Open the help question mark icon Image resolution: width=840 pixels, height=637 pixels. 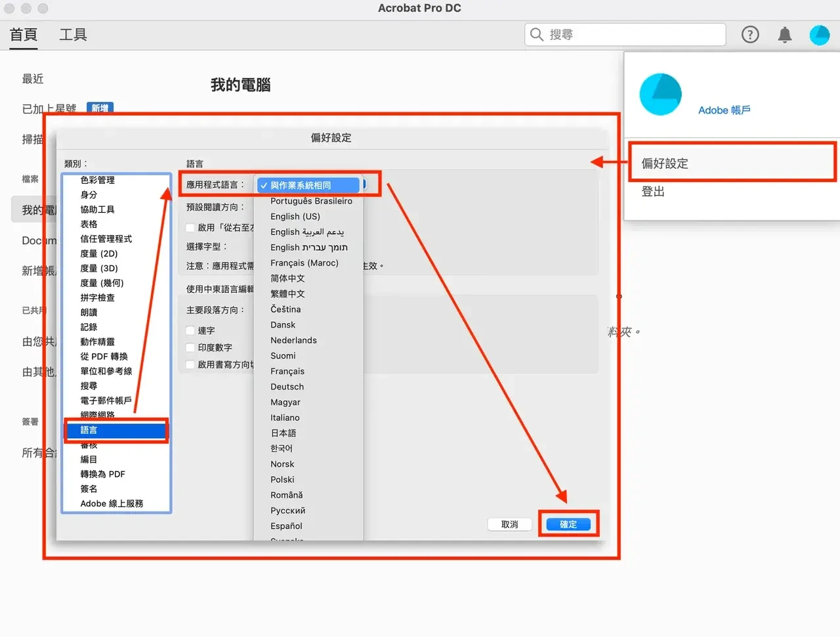click(x=750, y=35)
